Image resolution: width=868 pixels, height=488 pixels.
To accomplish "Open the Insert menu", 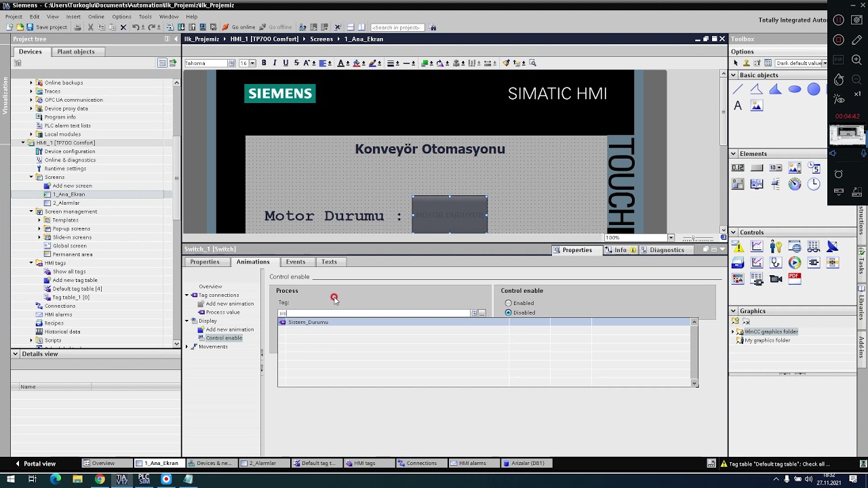I will (x=73, y=16).
